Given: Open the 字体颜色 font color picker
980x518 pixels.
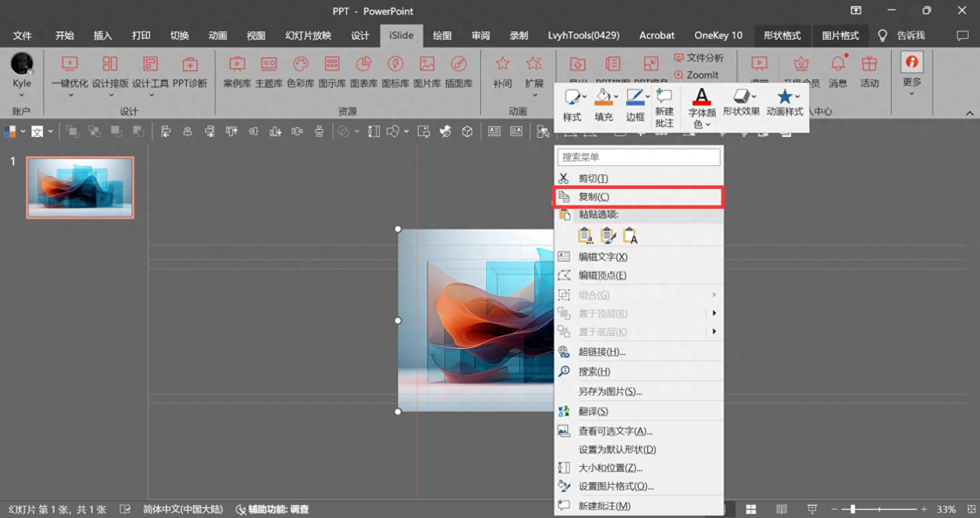Looking at the screenshot, I should [701, 107].
